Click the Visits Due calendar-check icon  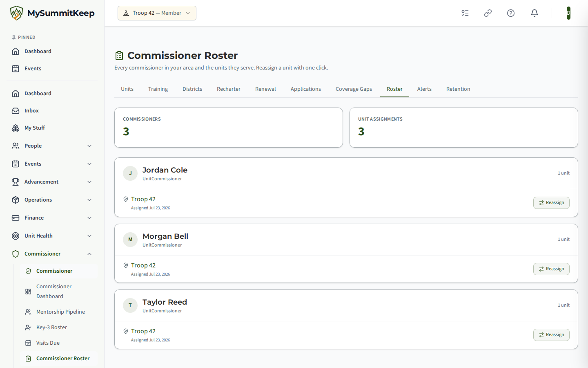pyautogui.click(x=28, y=343)
